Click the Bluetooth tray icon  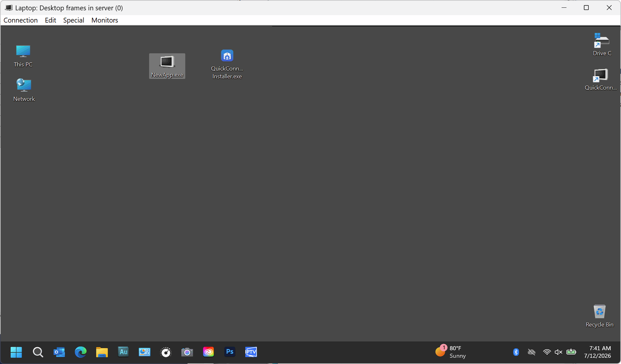click(x=516, y=352)
